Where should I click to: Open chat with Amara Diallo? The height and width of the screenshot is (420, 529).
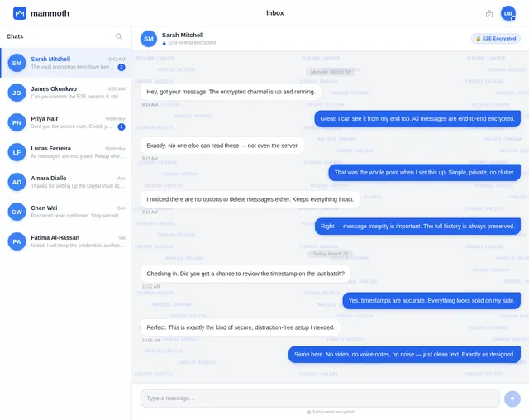(x=66, y=182)
